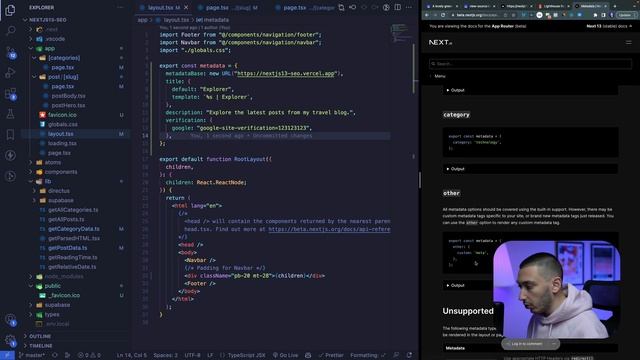Open the Extensions view in the activity bar
Image resolution: width=640 pixels, height=360 pixels.
[11, 94]
